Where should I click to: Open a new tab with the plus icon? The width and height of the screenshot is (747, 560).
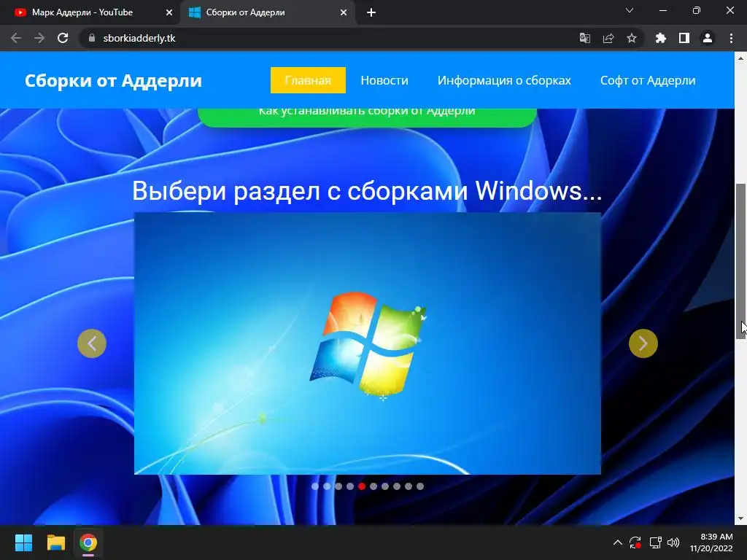(x=371, y=12)
